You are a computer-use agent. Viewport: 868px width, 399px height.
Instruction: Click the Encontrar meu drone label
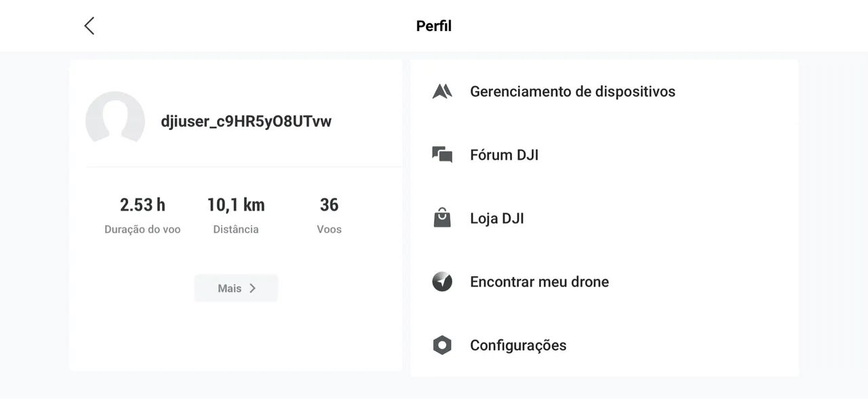[x=538, y=281]
